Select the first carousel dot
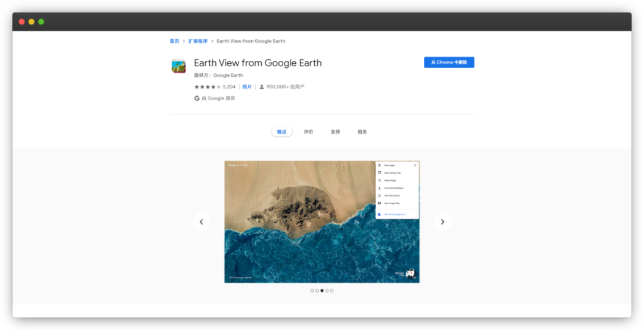Screen dimensions: 644x330 pos(312,291)
